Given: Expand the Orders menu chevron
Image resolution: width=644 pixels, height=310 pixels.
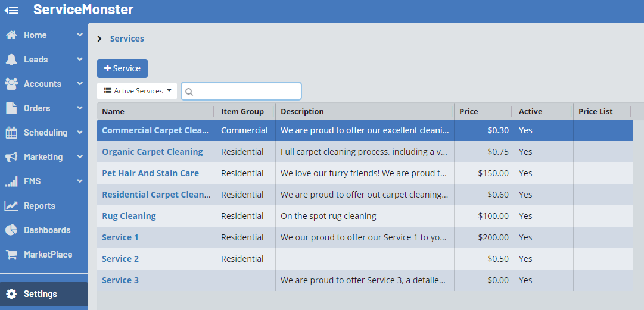Looking at the screenshot, I should point(80,108).
